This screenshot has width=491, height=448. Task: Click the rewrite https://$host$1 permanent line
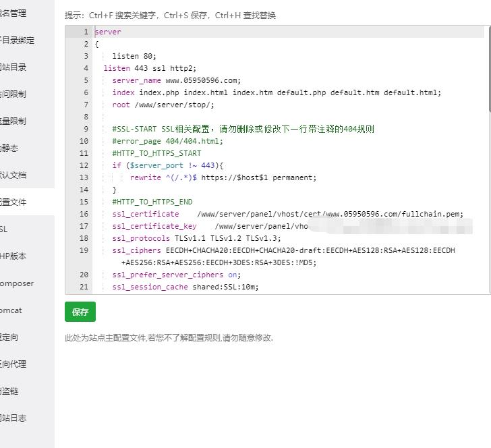[x=223, y=177]
